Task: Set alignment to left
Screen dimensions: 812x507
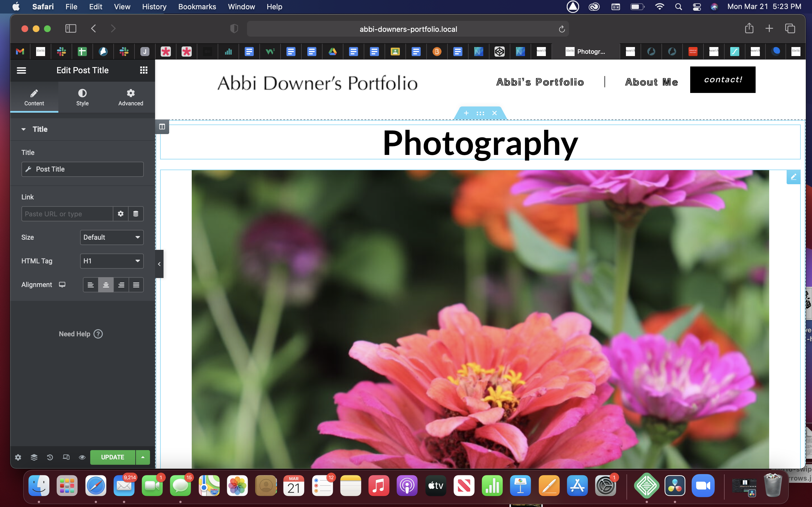Action: click(91, 285)
